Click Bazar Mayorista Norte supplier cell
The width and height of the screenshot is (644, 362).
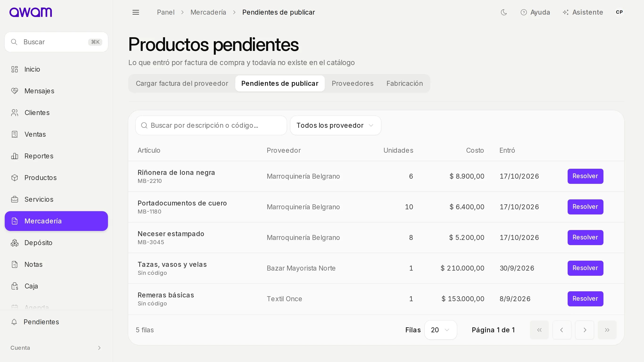(x=301, y=268)
